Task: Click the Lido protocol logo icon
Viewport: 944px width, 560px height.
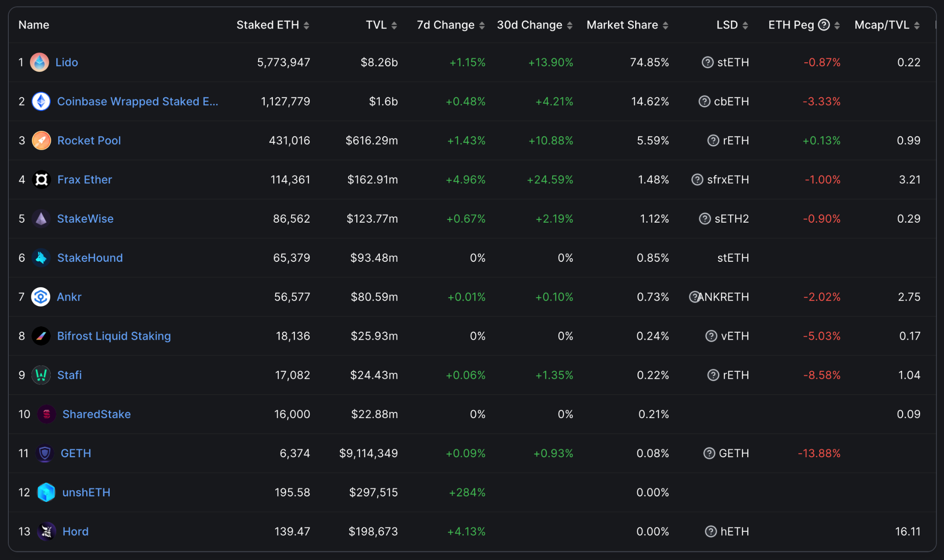Action: (40, 62)
